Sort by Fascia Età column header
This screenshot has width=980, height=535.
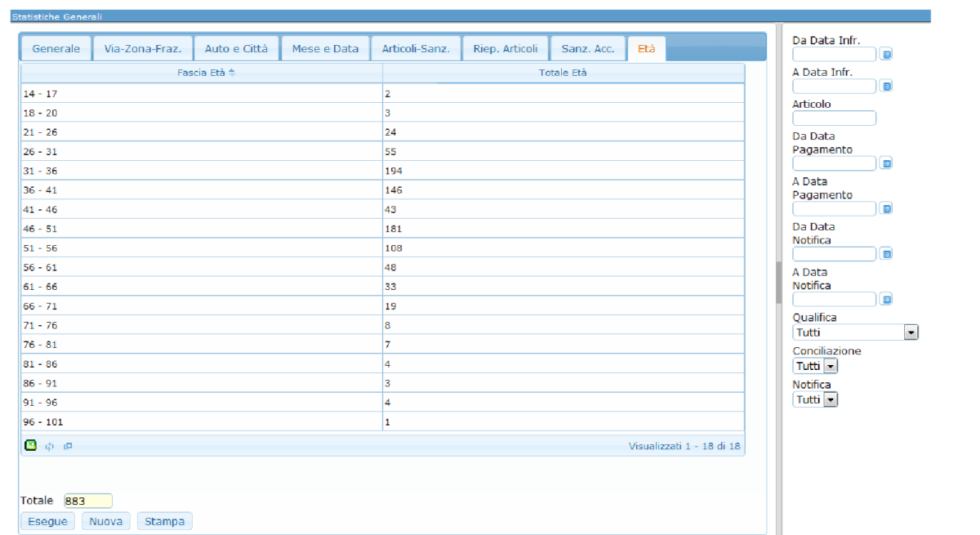point(202,73)
